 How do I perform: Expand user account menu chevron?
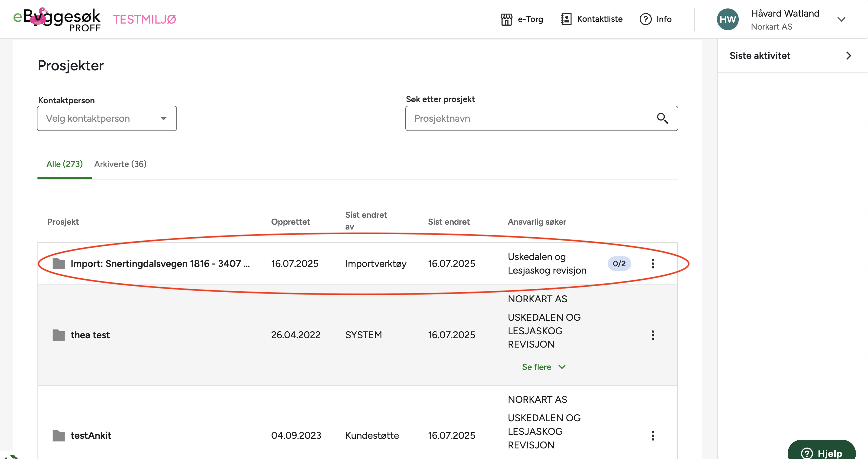(841, 19)
